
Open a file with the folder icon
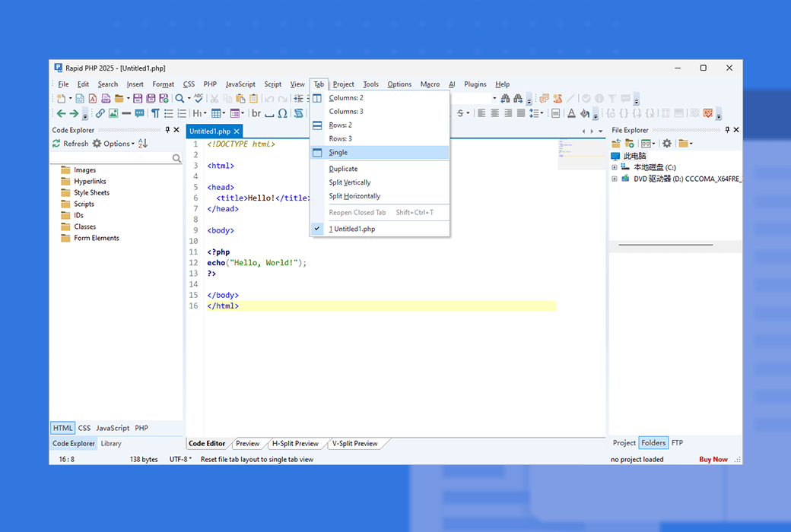[119, 98]
